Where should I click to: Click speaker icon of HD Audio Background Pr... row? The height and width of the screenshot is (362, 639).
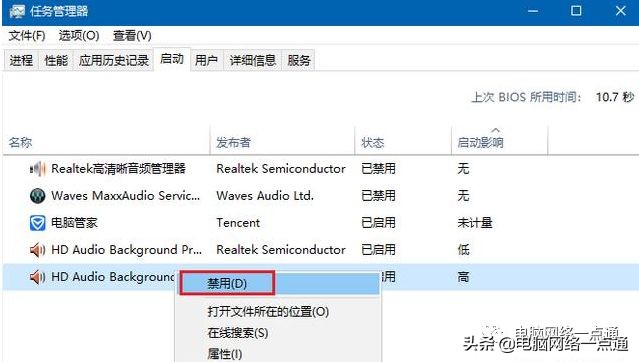point(37,250)
